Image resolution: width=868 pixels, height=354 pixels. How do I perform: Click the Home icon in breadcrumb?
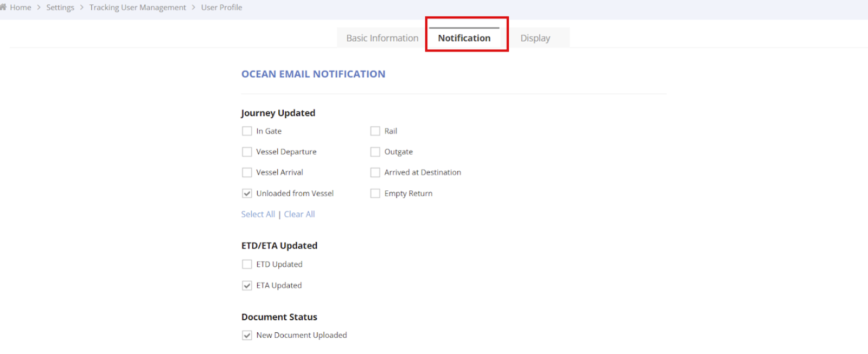point(3,8)
